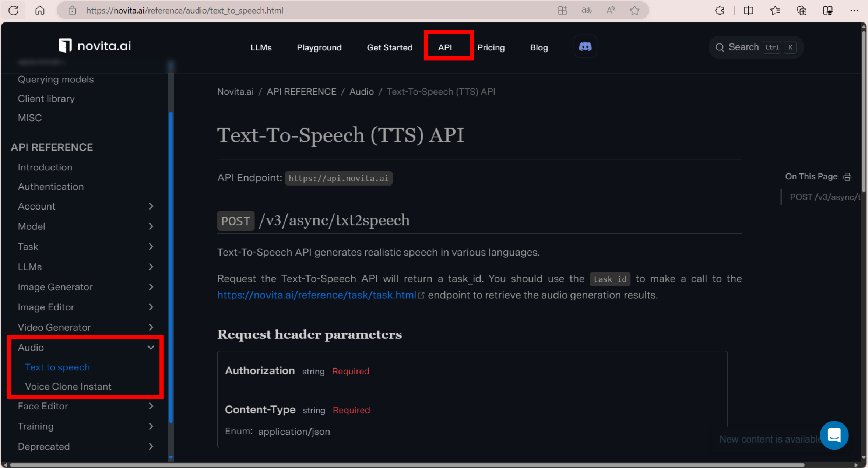Add page to favorites star icon

(x=634, y=11)
